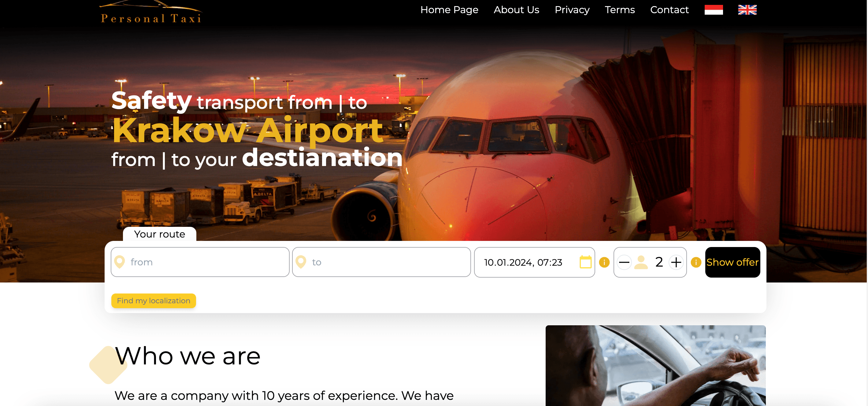Open the Home Page menu item
The image size is (868, 406).
click(449, 10)
